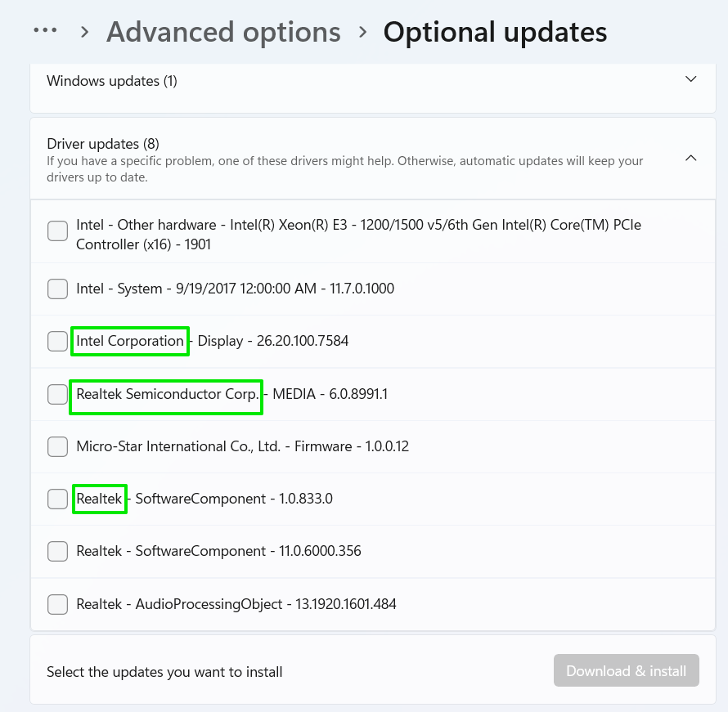Select Intel System 11.7.0.1000 driver checkbox
The height and width of the screenshot is (712, 728).
pyautogui.click(x=57, y=289)
